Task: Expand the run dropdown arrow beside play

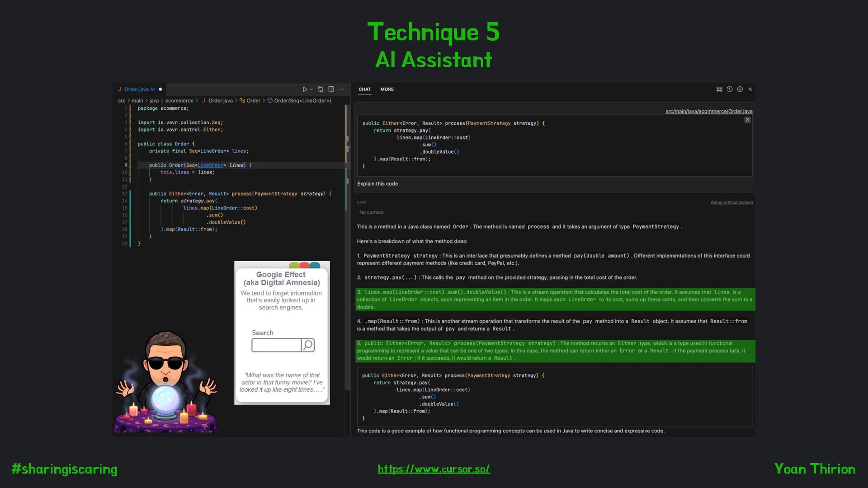Action: click(311, 89)
